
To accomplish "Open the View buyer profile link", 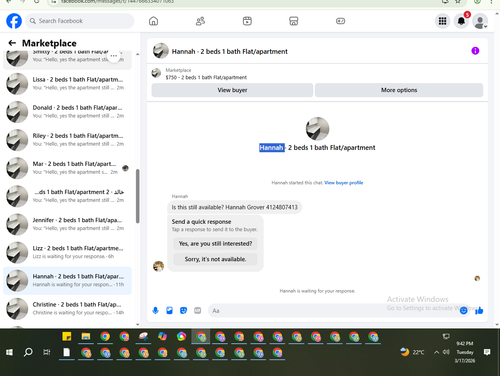I will pyautogui.click(x=344, y=183).
